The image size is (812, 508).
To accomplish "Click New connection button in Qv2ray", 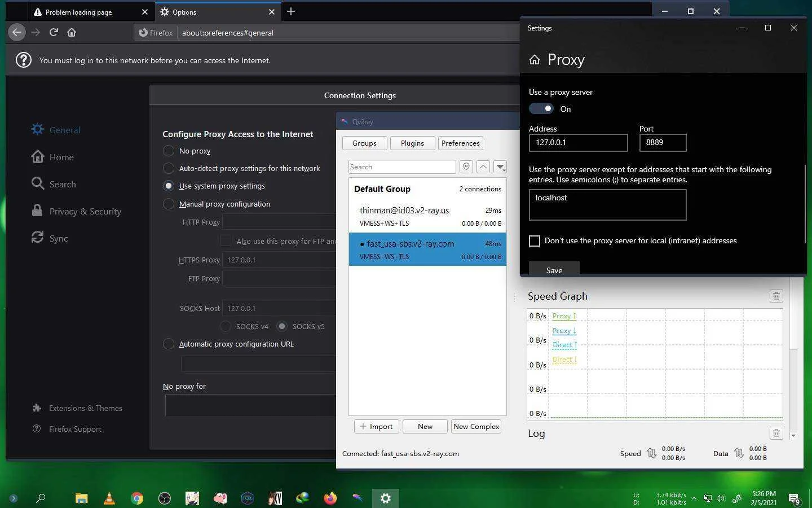I will tap(425, 427).
